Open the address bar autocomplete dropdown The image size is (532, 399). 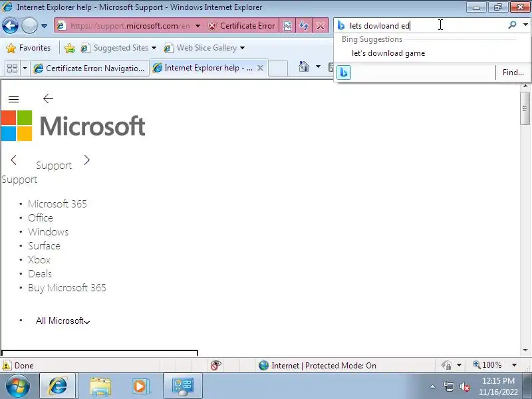[x=198, y=26]
